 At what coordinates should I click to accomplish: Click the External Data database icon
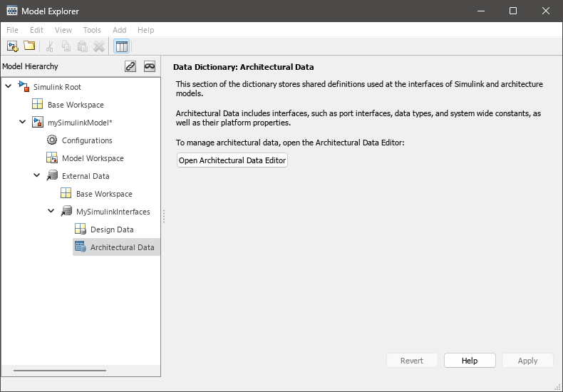(52, 175)
